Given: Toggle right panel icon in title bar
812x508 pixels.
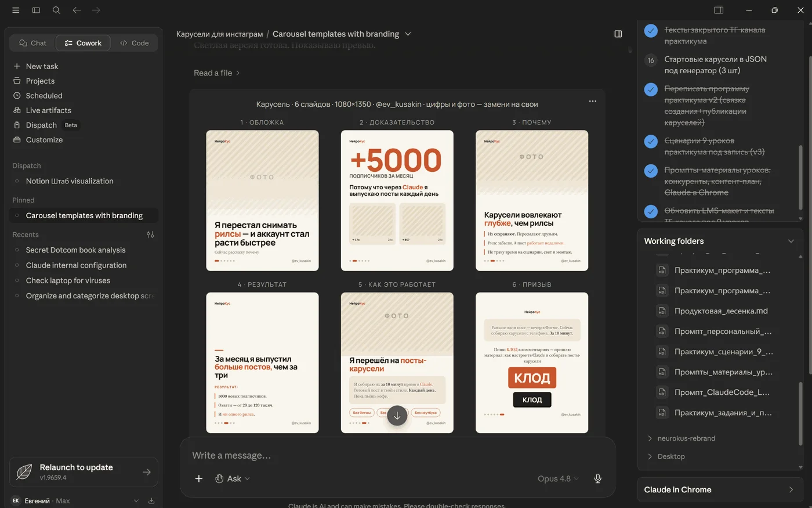Looking at the screenshot, I should coord(719,10).
